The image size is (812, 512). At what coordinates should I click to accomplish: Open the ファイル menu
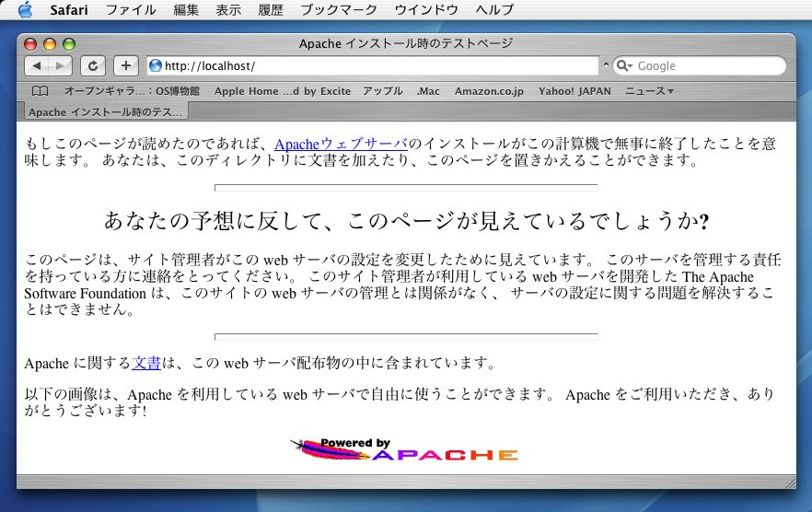(x=131, y=10)
